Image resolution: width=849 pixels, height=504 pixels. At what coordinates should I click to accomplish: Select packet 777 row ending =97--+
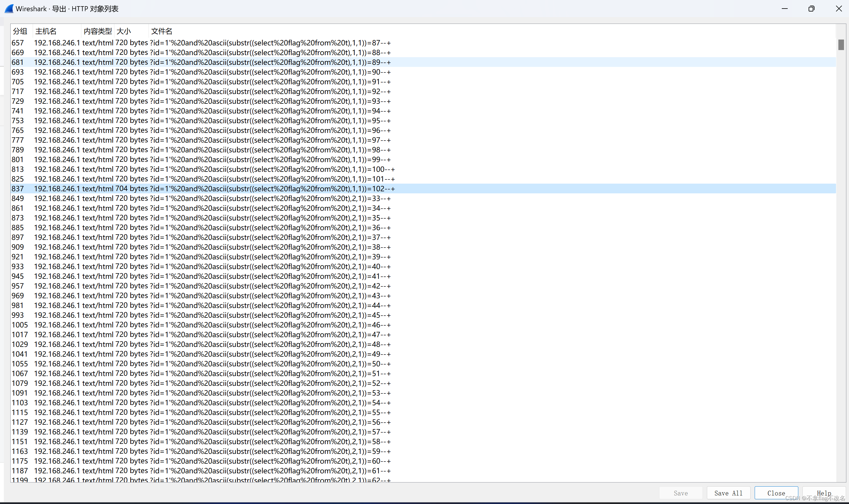[423, 140]
